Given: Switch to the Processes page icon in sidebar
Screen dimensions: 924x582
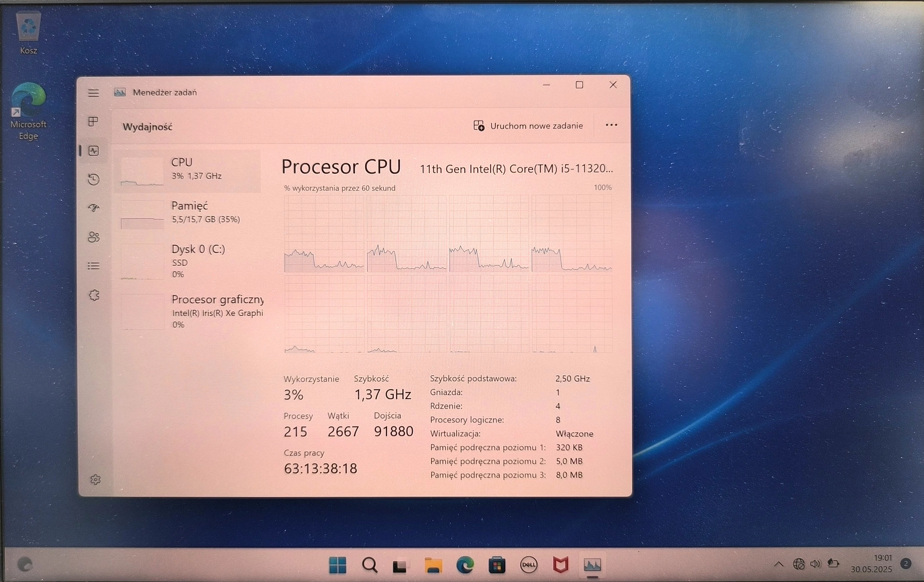Looking at the screenshot, I should coord(93,122).
